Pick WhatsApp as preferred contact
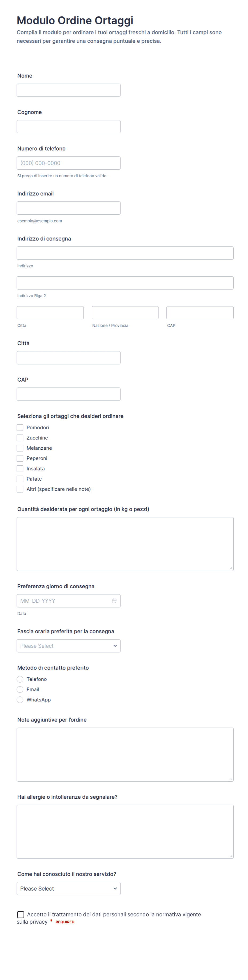 pos(20,700)
